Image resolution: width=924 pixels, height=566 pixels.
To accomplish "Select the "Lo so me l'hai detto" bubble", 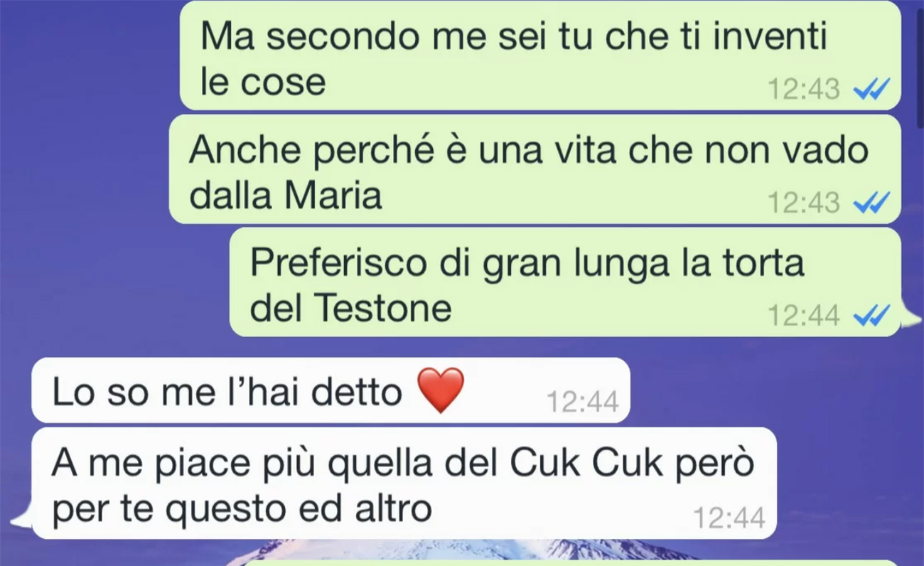I will (331, 390).
